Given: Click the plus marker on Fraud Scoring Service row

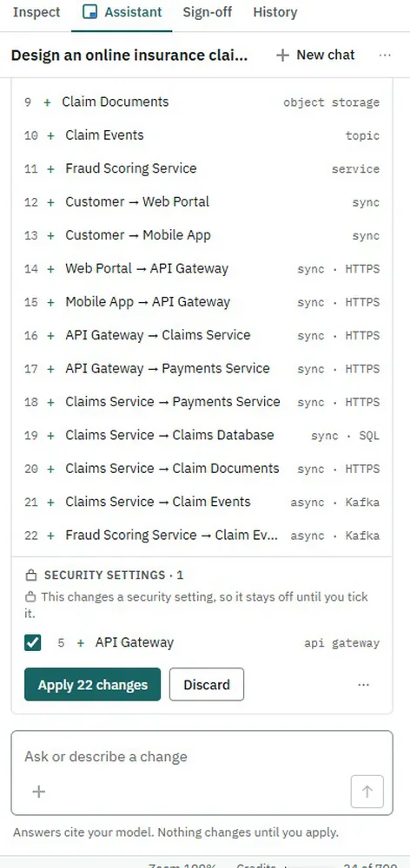Looking at the screenshot, I should (x=51, y=169).
